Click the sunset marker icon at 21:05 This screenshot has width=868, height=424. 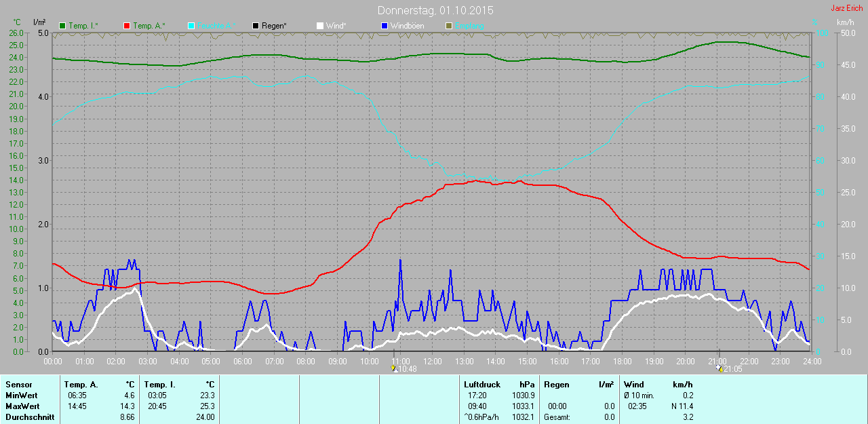(719, 368)
